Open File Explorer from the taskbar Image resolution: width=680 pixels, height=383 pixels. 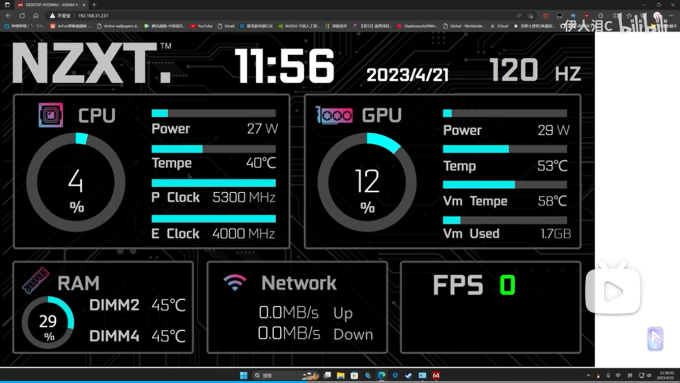(x=340, y=375)
